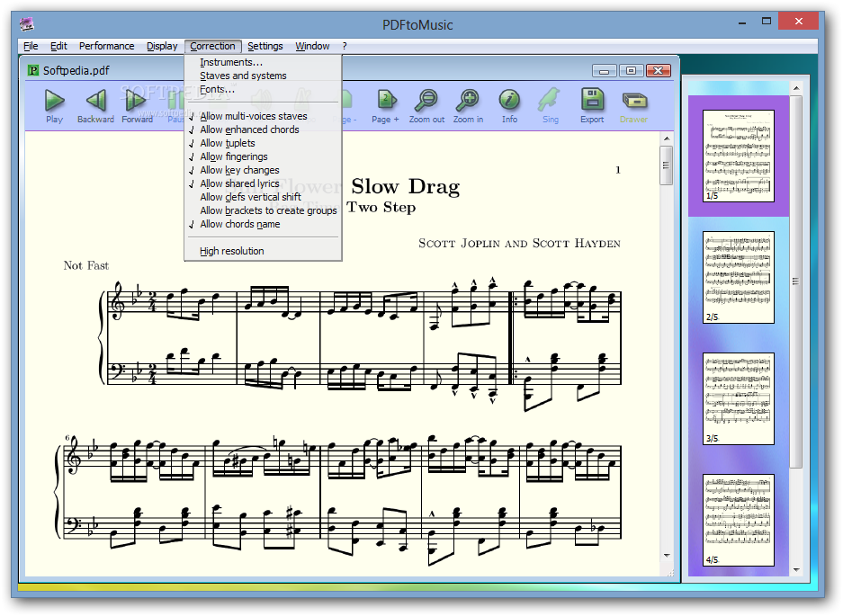Click the 'Slow Drag' title text
Screen dimensions: 843x616
(406, 186)
